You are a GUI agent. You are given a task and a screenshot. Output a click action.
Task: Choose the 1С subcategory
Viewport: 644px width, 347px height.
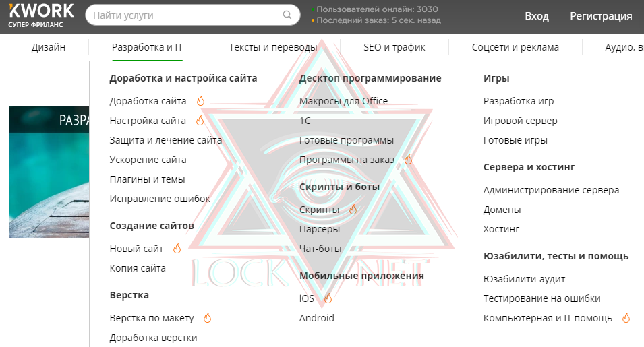(305, 121)
